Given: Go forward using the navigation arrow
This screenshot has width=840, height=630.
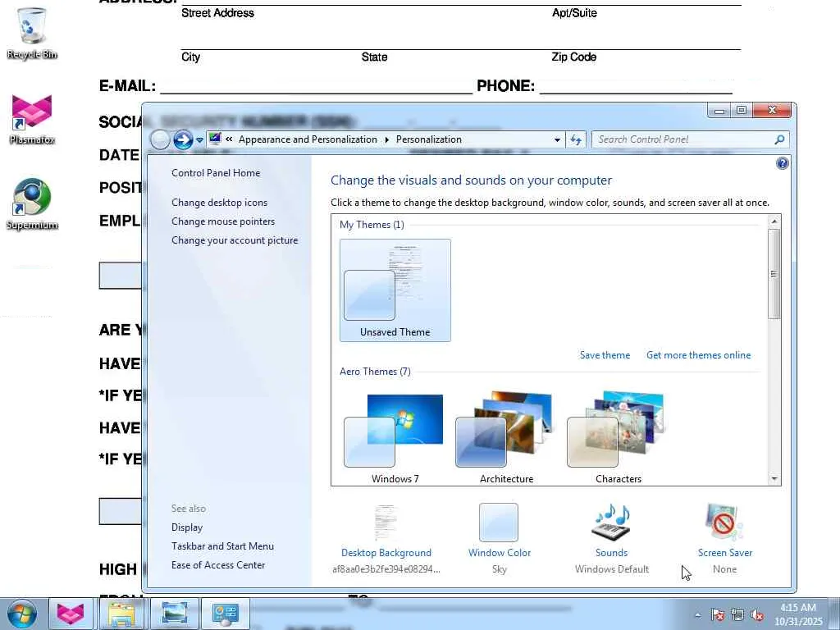Looking at the screenshot, I should point(183,139).
